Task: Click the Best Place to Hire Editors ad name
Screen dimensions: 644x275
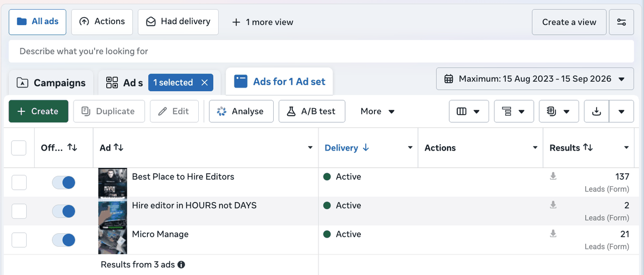Action: pyautogui.click(x=183, y=177)
